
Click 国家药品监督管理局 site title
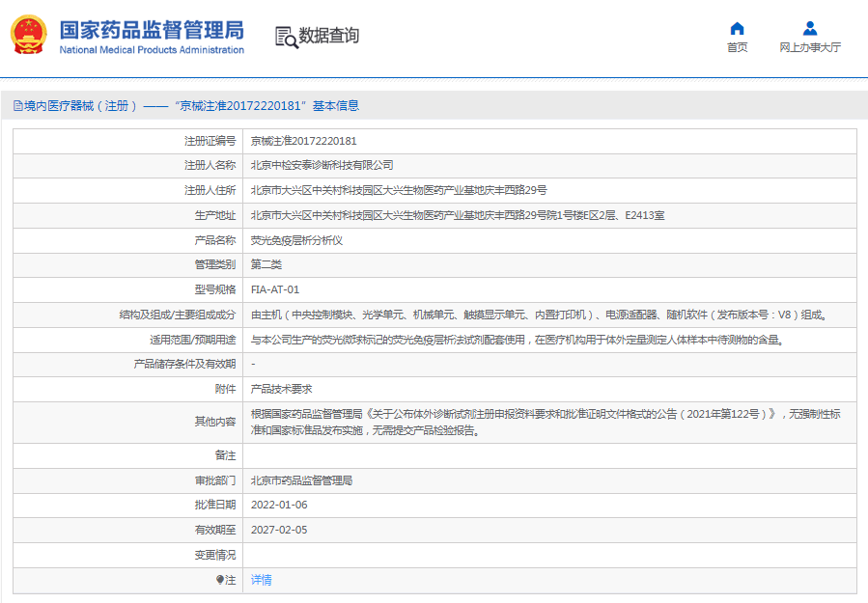(152, 30)
